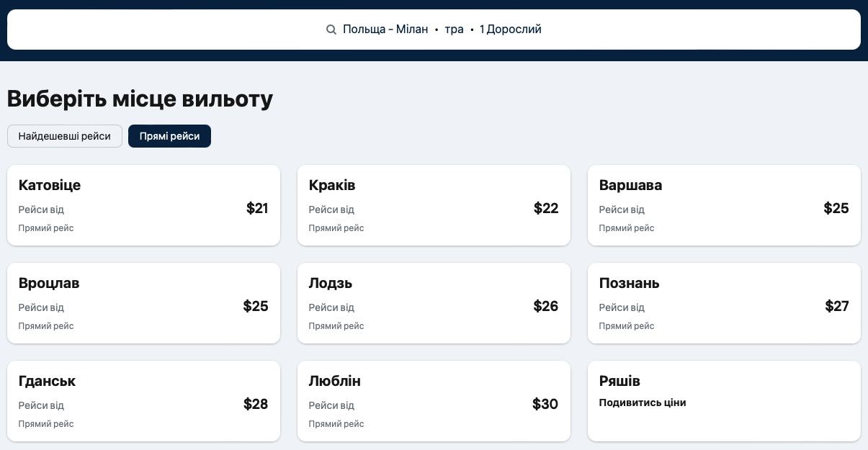The width and height of the screenshot is (868, 450).
Task: Open flights from Лодзь
Action: (x=434, y=303)
